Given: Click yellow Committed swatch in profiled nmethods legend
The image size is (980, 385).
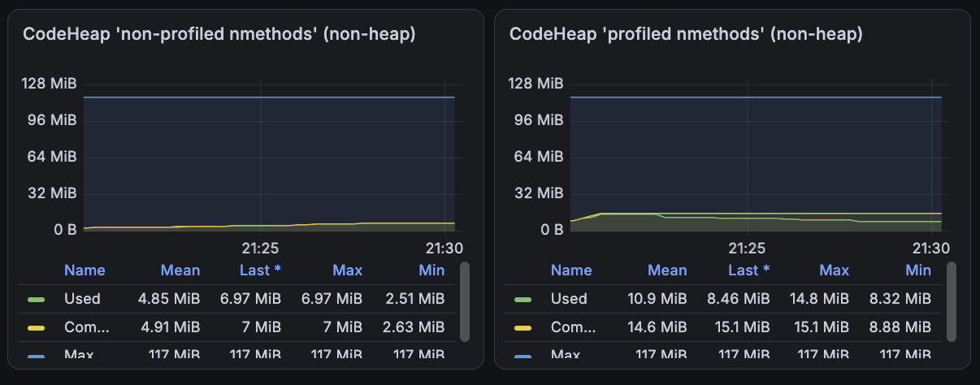Looking at the screenshot, I should coord(524,328).
